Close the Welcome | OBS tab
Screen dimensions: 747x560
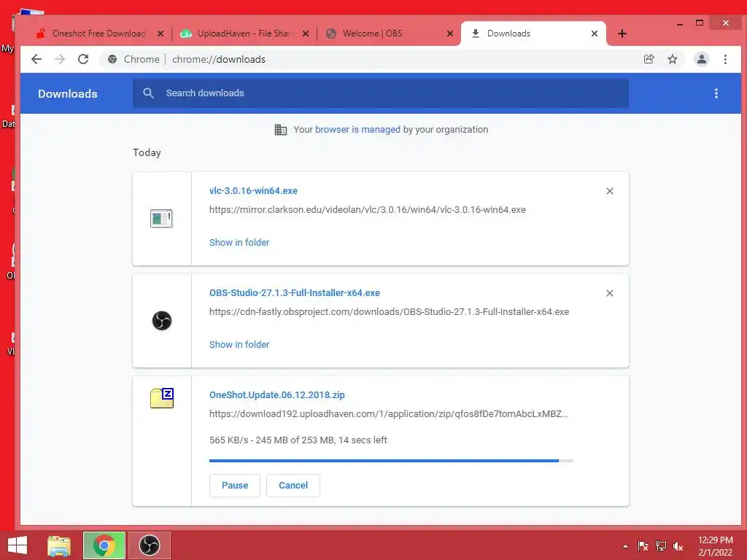(x=449, y=34)
